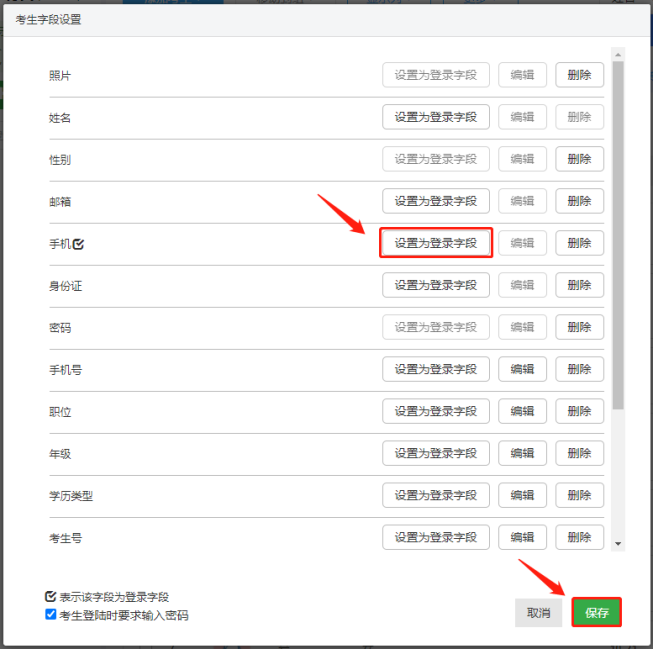Set 学历类型 as login field
654x650 pixels.
tap(436, 495)
